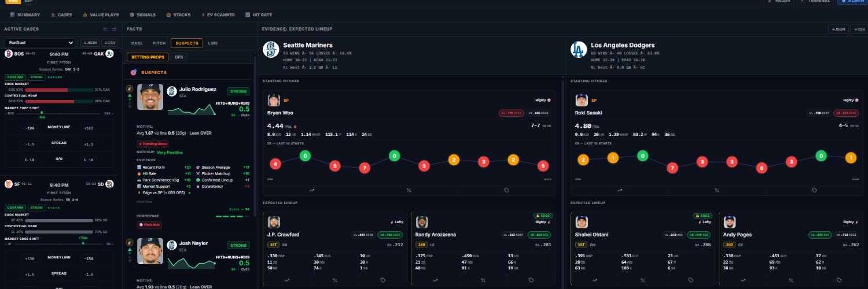Open Bryan Woo pitcher headshot
This screenshot has height=289, width=868.
click(x=274, y=100)
